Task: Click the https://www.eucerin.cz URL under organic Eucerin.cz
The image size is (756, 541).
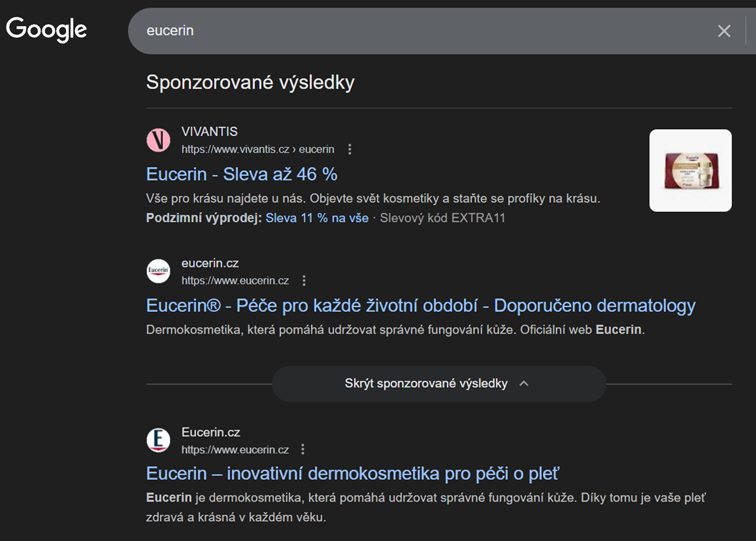Action: (x=235, y=449)
